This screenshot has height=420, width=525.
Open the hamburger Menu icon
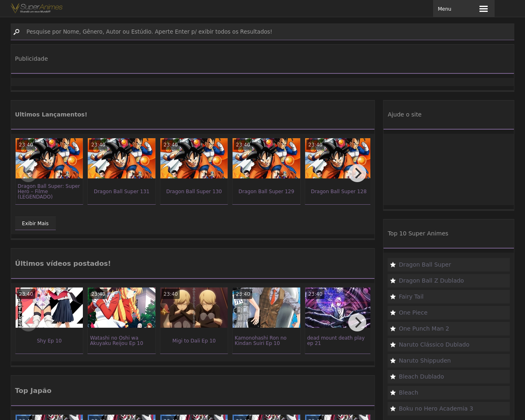click(x=483, y=9)
